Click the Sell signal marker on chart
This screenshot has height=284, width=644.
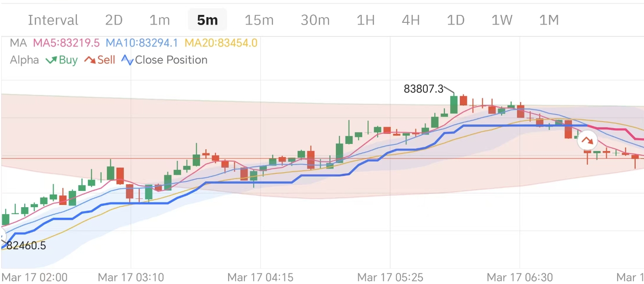587,141
